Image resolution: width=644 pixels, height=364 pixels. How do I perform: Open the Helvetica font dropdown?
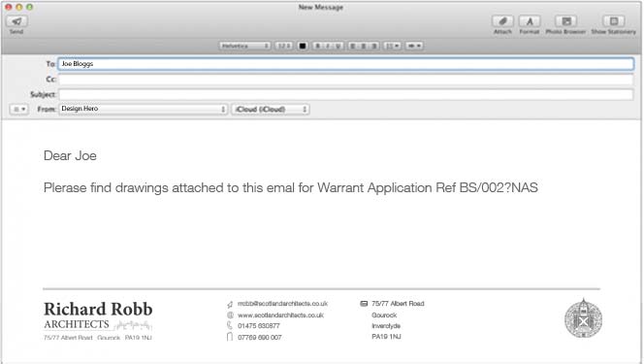point(244,46)
